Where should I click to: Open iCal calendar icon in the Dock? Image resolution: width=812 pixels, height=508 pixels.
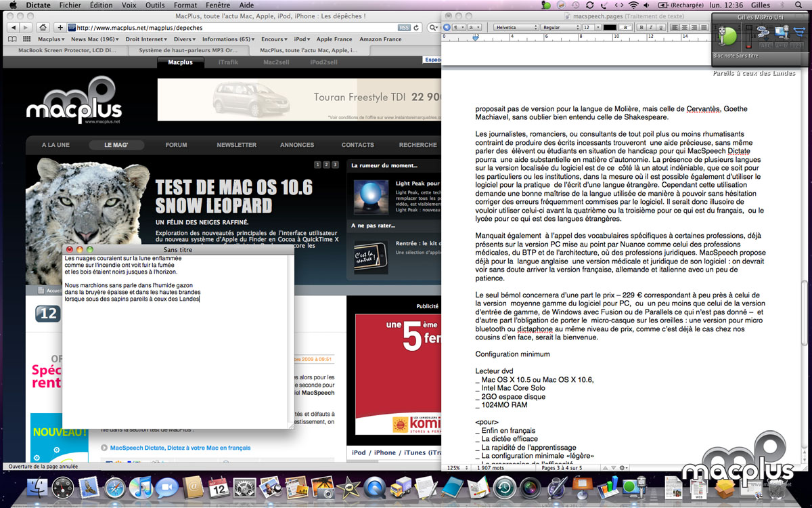pos(219,488)
